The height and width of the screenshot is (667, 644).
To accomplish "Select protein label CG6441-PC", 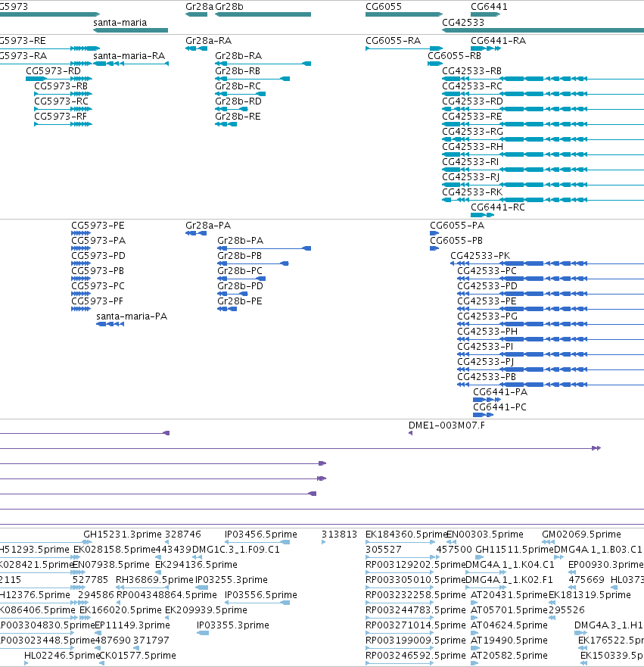I will point(499,407).
